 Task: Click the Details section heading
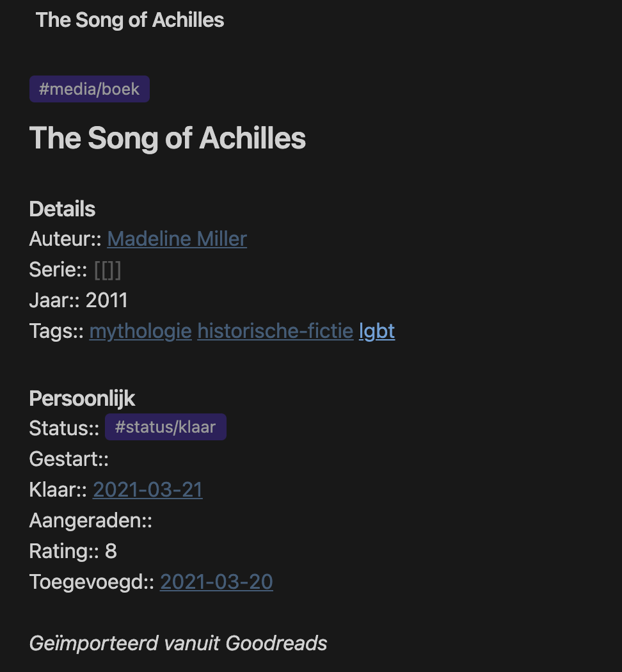tap(62, 209)
